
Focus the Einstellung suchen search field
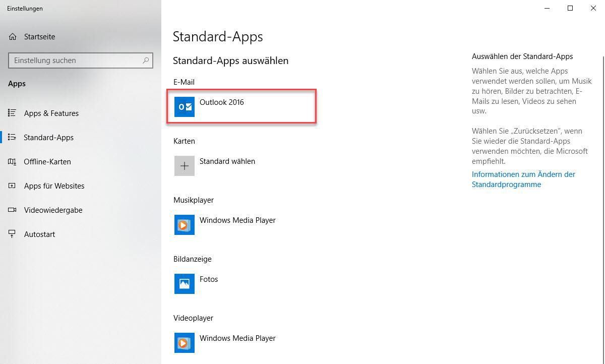pyautogui.click(x=76, y=60)
